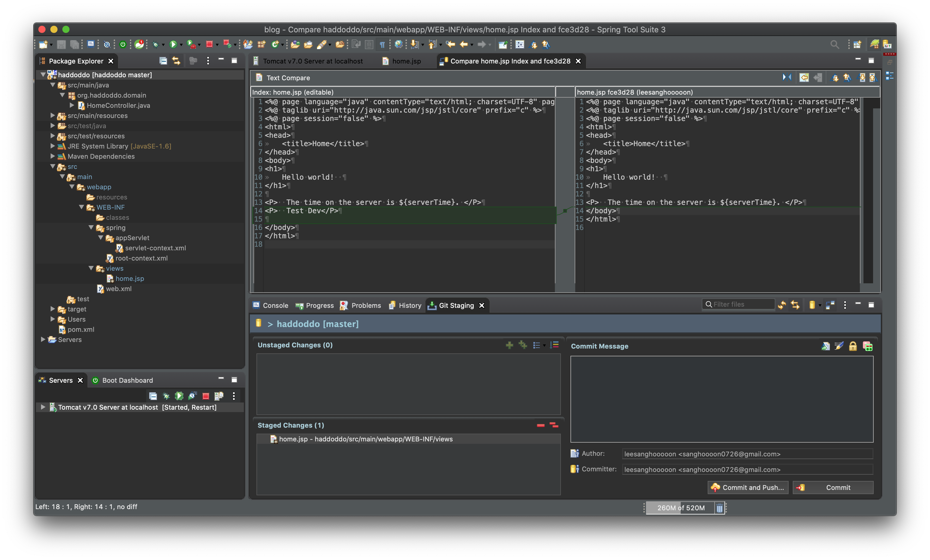Click the memory garbage collector trash icon

[x=719, y=508]
